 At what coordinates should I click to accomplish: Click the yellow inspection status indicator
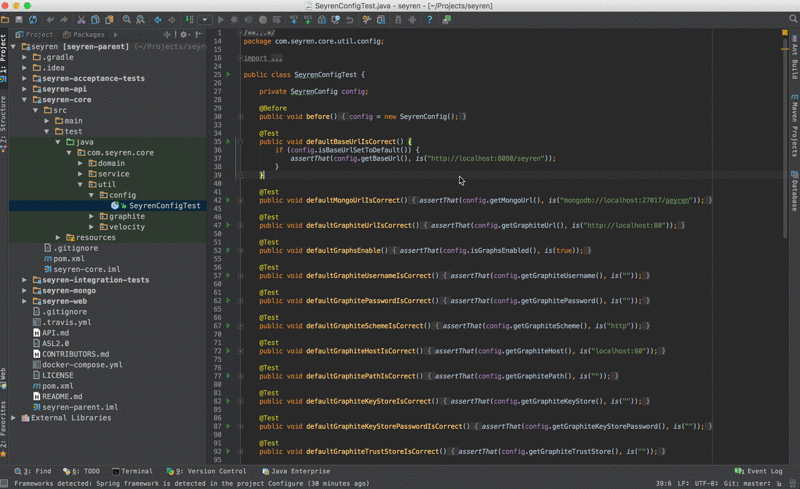(x=785, y=33)
